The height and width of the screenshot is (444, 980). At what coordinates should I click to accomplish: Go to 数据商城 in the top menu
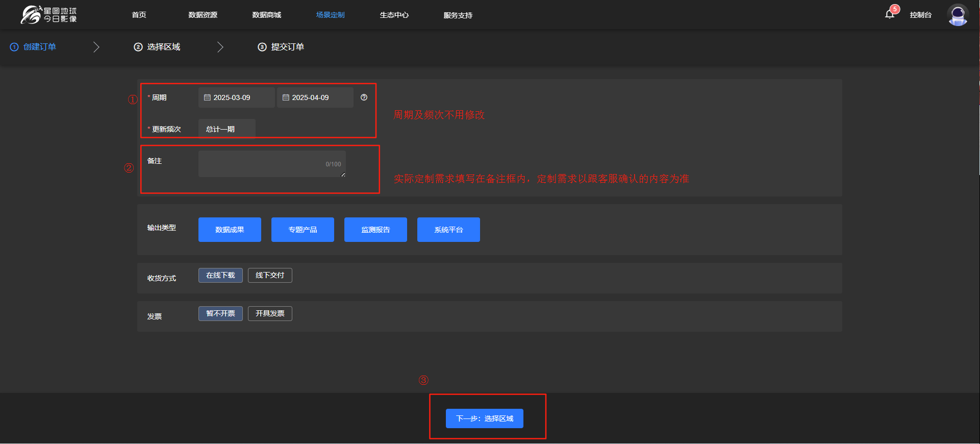266,15
